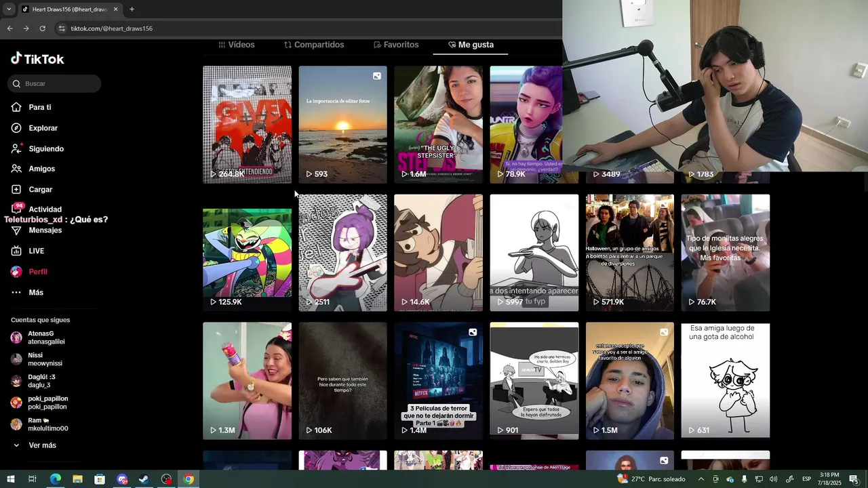This screenshot has height=488, width=868.
Task: Open the notification center icon
Action: (x=854, y=479)
